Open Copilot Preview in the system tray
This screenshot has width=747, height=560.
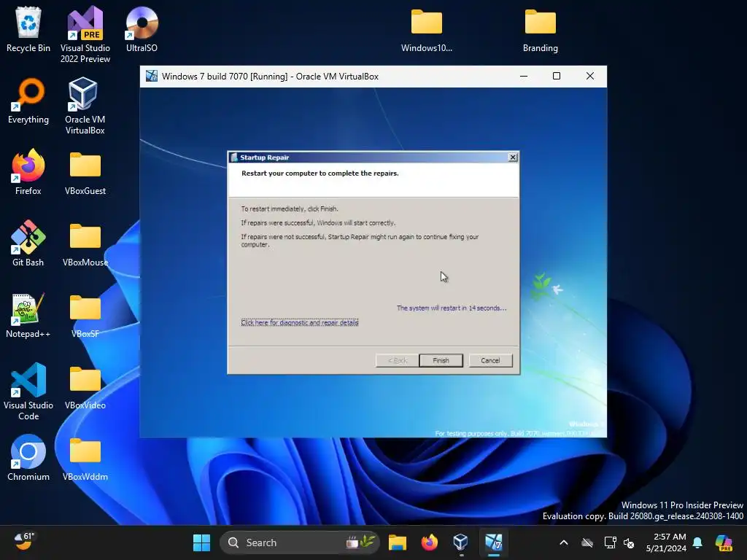pyautogui.click(x=724, y=542)
